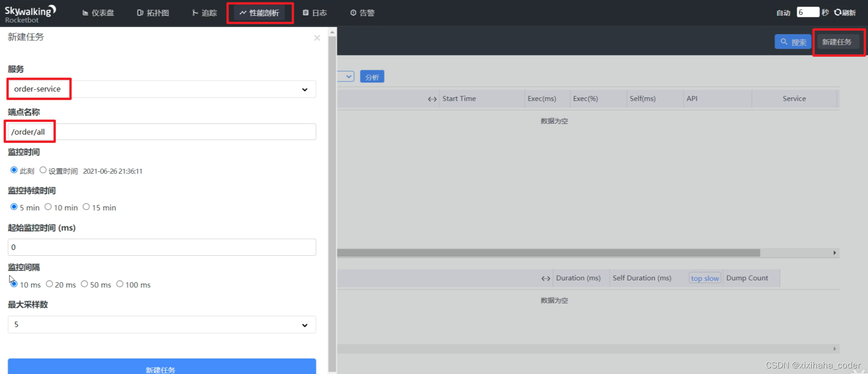Screen dimensions: 868x374
Task: Click resize arrows icon before Duration (ms)
Action: tap(545, 279)
